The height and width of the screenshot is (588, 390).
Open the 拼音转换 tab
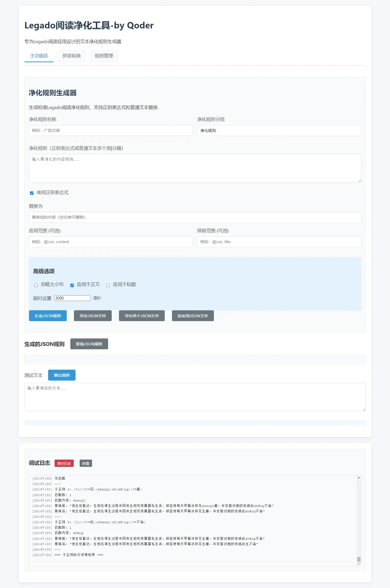(x=72, y=56)
